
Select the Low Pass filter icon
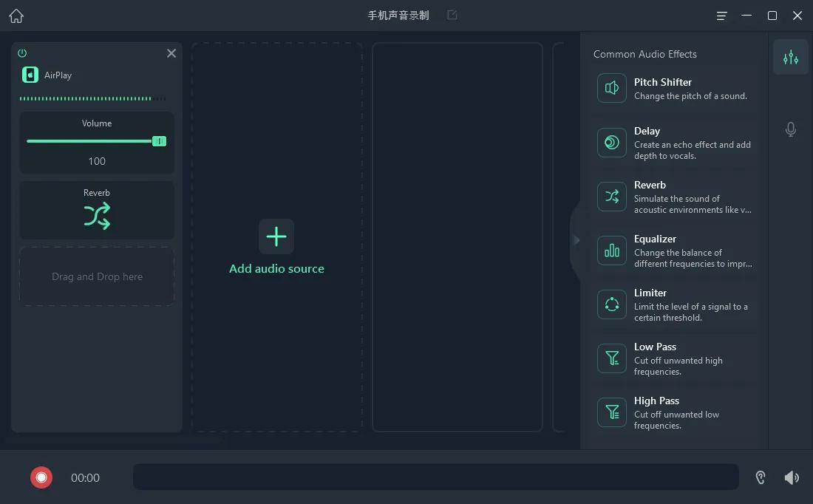click(612, 358)
